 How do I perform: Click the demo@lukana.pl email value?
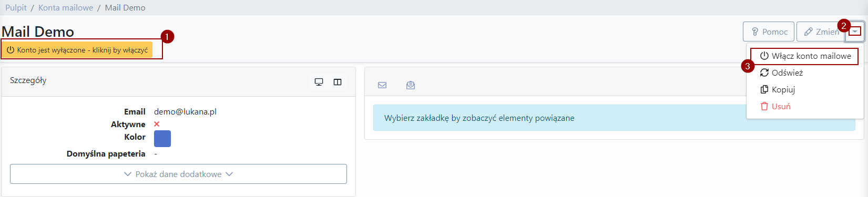[x=185, y=111]
